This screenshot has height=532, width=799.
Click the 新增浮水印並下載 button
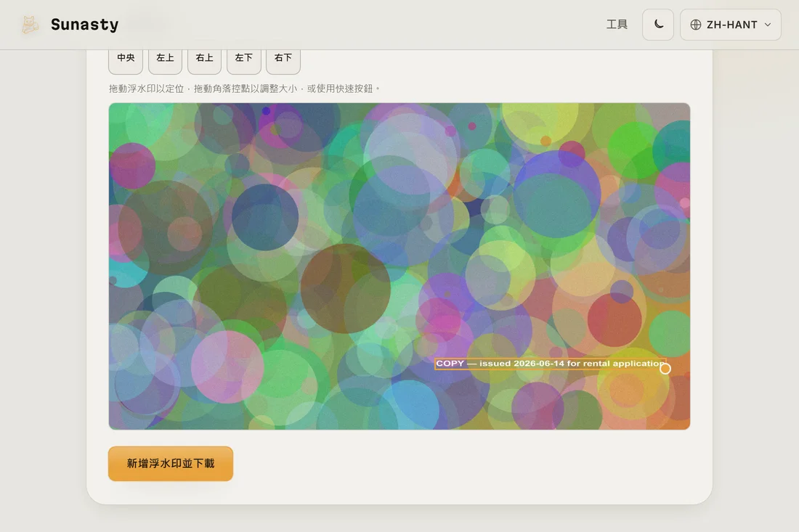[171, 464]
